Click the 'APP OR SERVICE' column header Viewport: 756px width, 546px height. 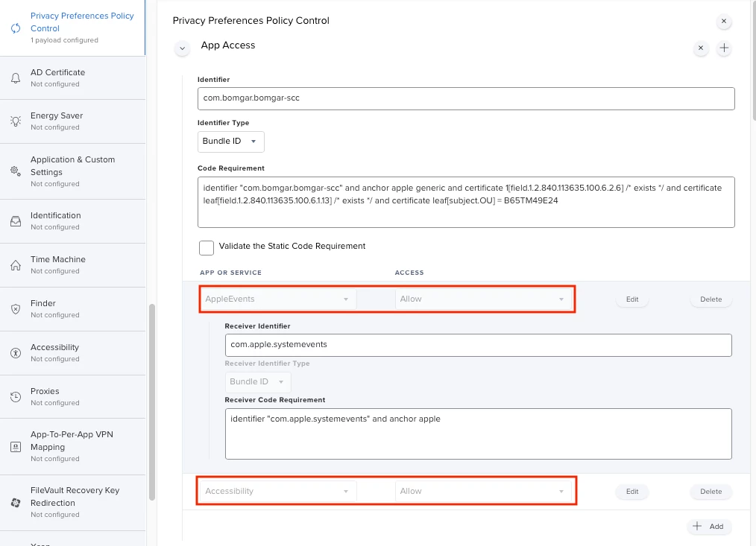tap(230, 273)
